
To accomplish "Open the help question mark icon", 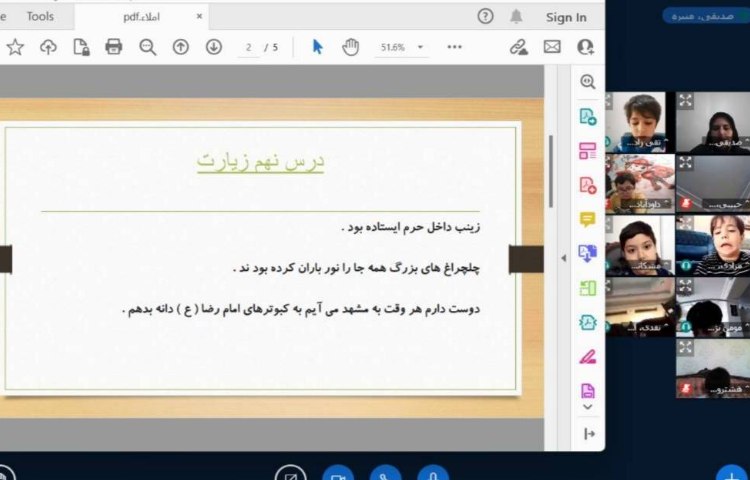I will click(x=485, y=17).
